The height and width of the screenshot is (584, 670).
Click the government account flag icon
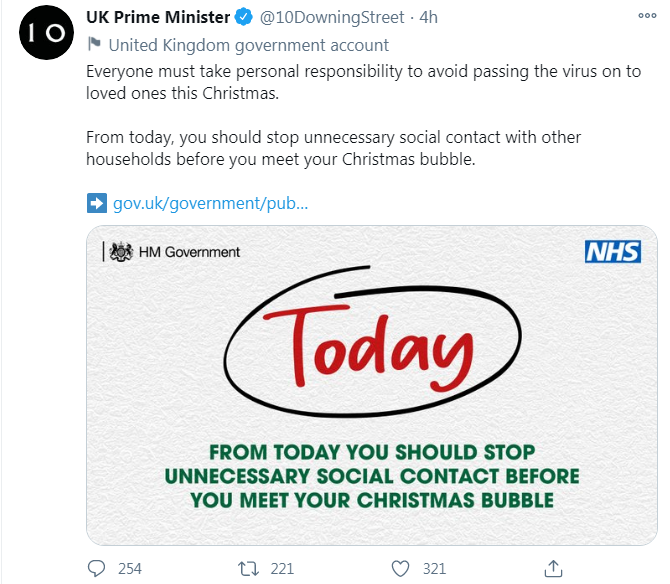pos(94,44)
